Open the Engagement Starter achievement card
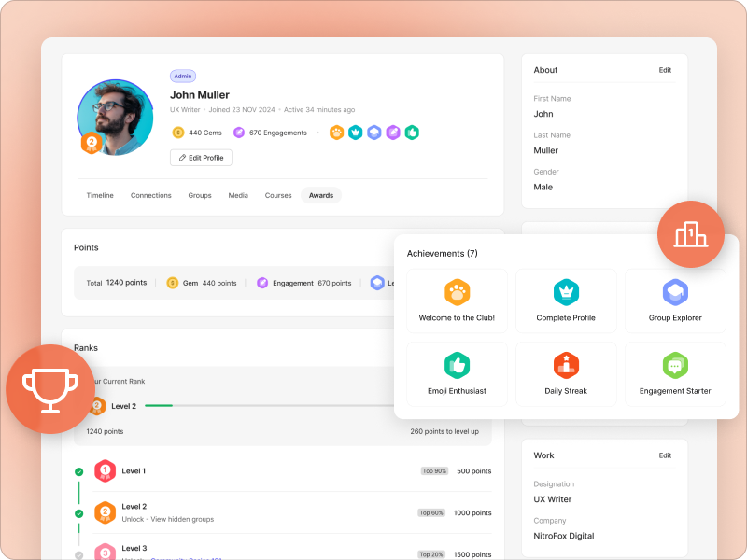The height and width of the screenshot is (560, 747). 675,374
